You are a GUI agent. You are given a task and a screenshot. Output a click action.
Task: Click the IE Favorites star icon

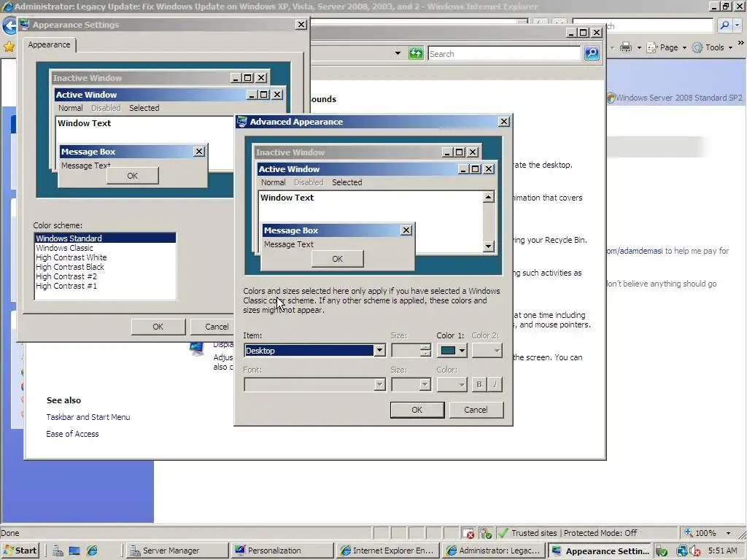(x=9, y=46)
